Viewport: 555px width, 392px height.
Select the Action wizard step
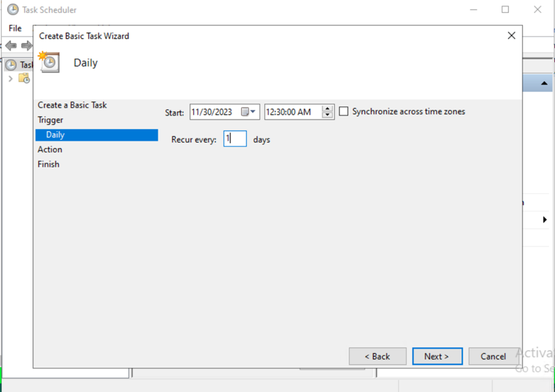[x=50, y=149]
